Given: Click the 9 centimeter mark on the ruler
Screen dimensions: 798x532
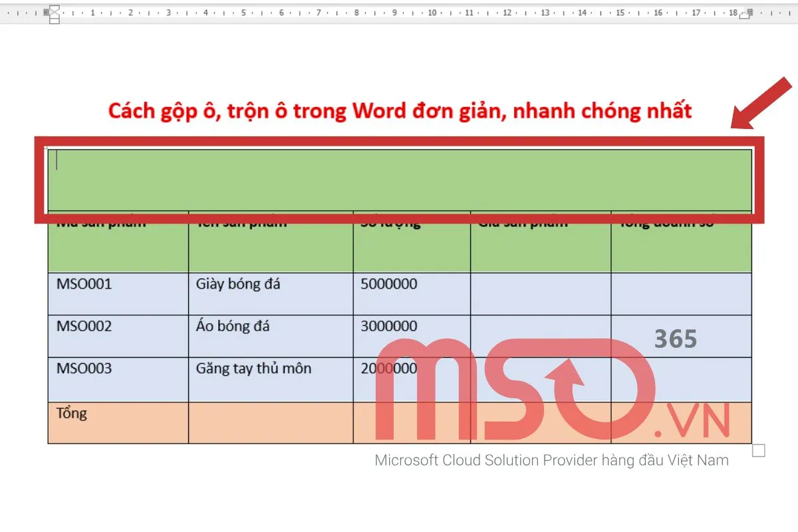Looking at the screenshot, I should click(x=394, y=11).
